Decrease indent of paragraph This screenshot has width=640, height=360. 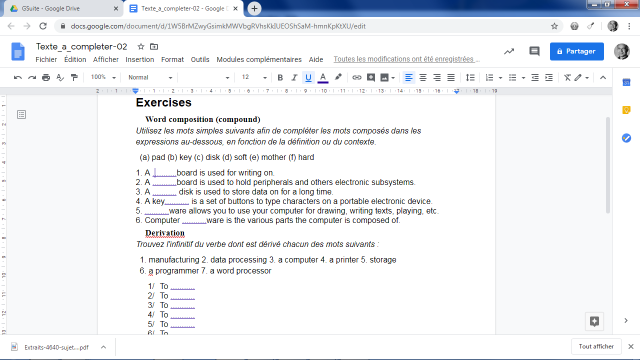click(x=535, y=78)
